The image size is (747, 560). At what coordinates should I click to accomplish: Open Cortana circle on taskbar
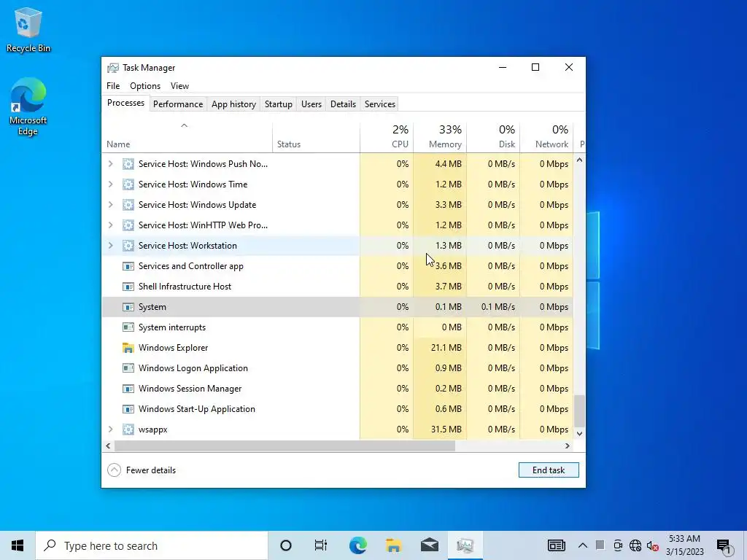pos(286,545)
